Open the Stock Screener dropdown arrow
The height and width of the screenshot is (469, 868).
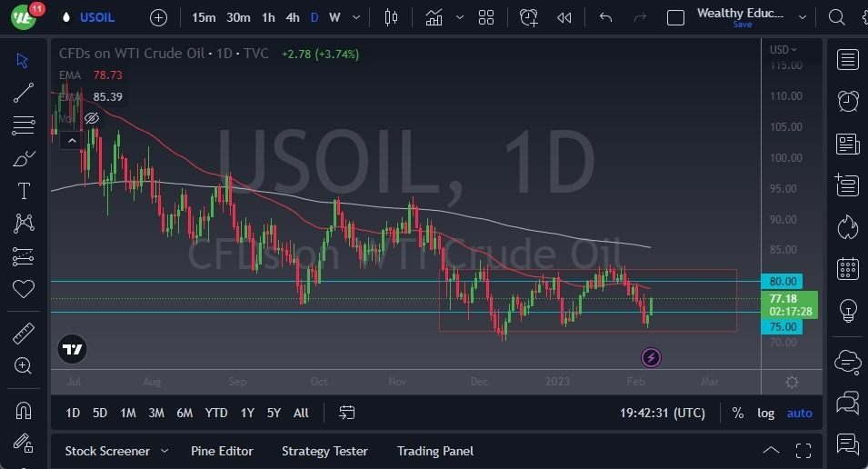[x=165, y=452]
